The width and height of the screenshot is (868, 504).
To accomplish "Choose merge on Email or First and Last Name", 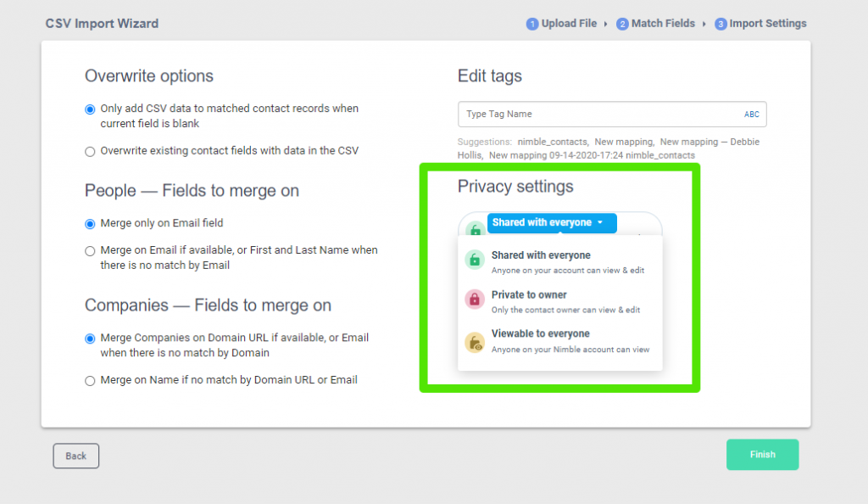I will point(91,251).
